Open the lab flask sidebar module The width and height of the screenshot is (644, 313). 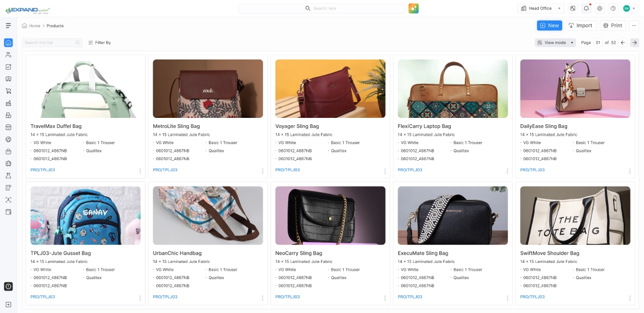[8, 175]
